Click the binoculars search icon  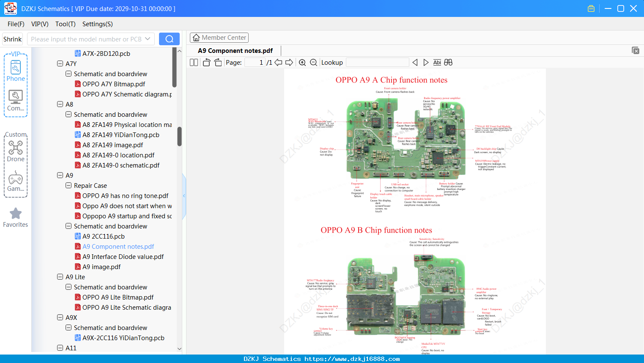click(x=448, y=63)
